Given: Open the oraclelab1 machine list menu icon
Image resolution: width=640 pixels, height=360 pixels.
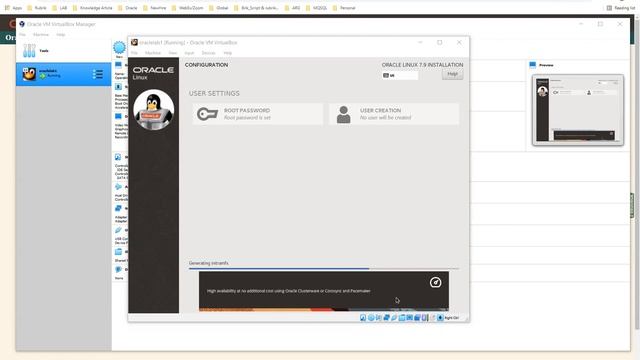Looking at the screenshot, I should tap(98, 74).
